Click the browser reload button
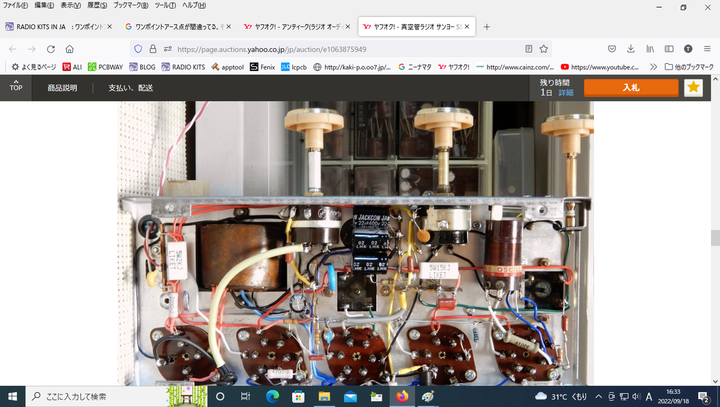 tap(50, 48)
